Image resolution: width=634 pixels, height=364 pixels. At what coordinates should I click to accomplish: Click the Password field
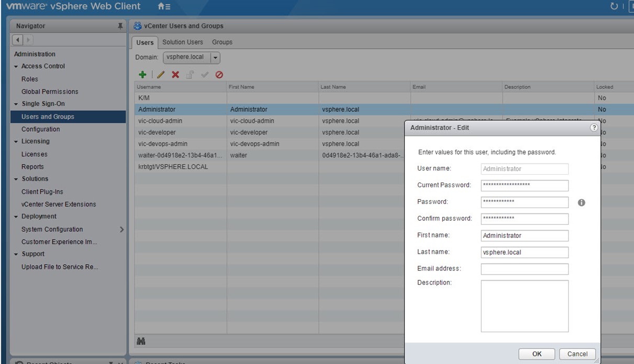tap(525, 202)
